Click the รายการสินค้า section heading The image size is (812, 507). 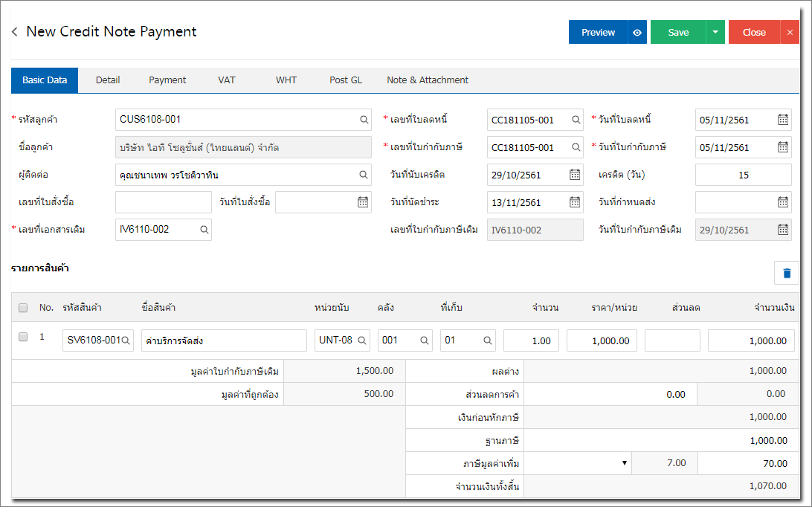[x=40, y=268]
